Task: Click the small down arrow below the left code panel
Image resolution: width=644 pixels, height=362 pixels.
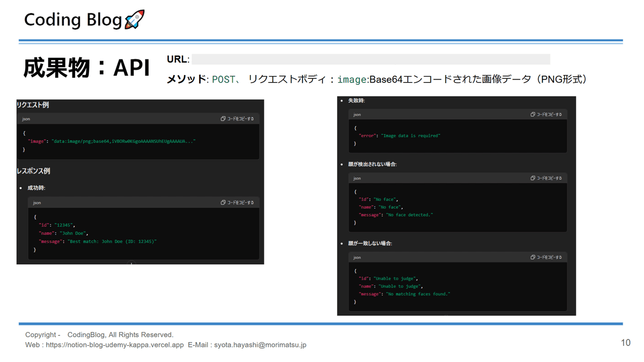Action: tap(131, 263)
